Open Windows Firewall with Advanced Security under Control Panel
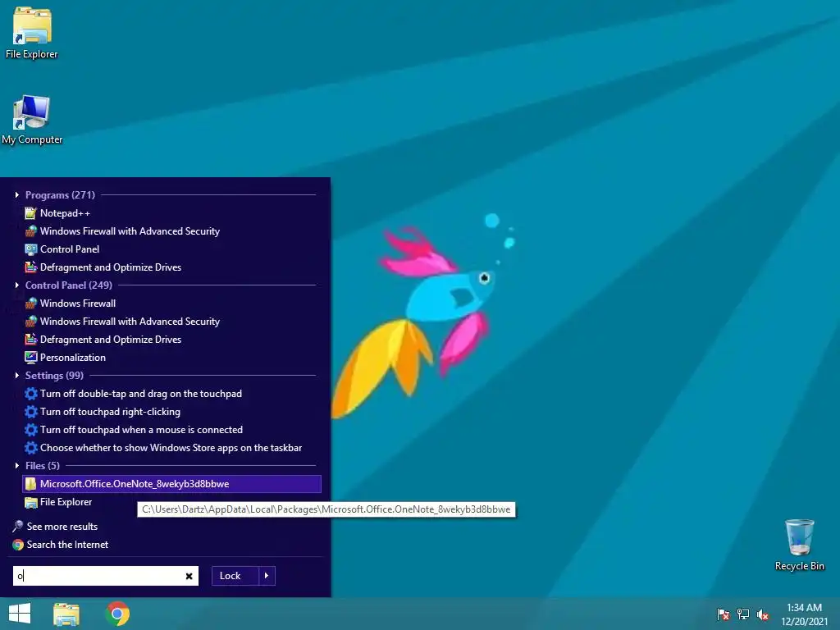Image resolution: width=840 pixels, height=630 pixels. coord(130,322)
